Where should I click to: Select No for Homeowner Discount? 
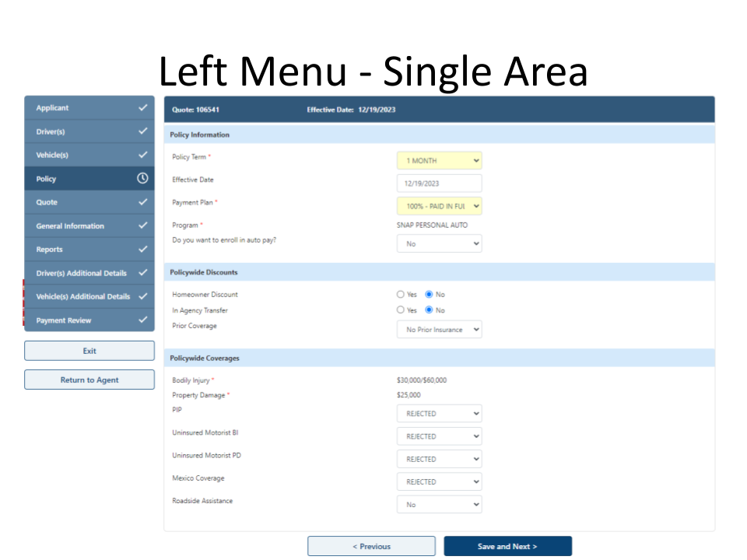429,295
